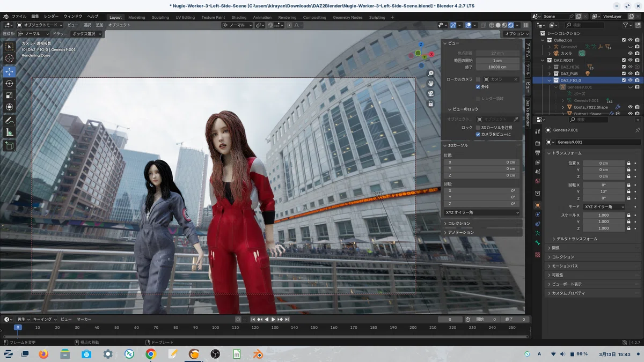Click the 追加 menu in viewport header
This screenshot has width=644, height=362.
coord(99,25)
